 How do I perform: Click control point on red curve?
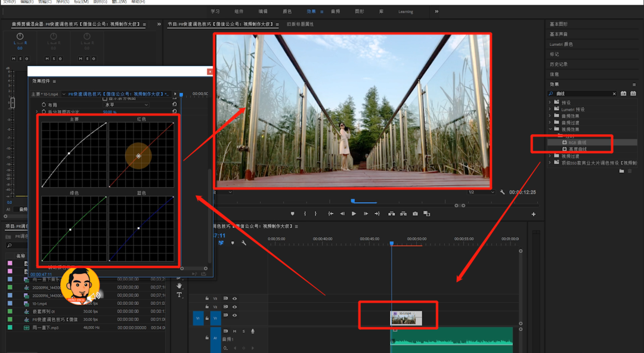pos(138,156)
